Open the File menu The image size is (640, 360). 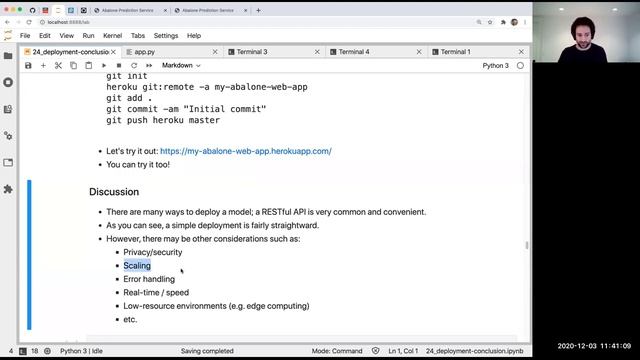tap(25, 36)
